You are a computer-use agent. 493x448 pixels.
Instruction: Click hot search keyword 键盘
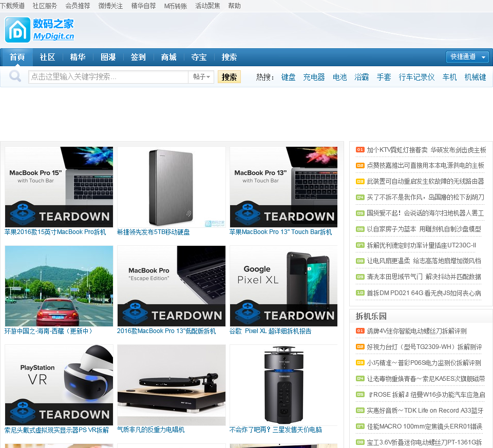pos(288,77)
